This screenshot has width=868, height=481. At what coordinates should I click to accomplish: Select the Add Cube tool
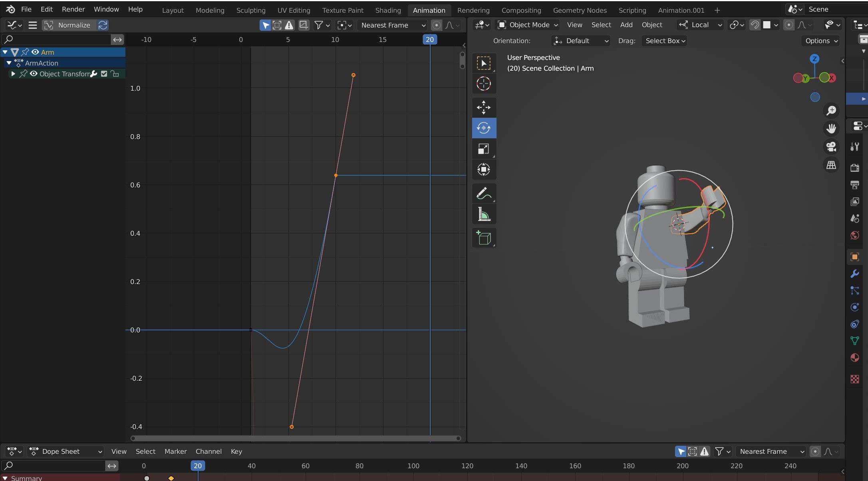484,238
